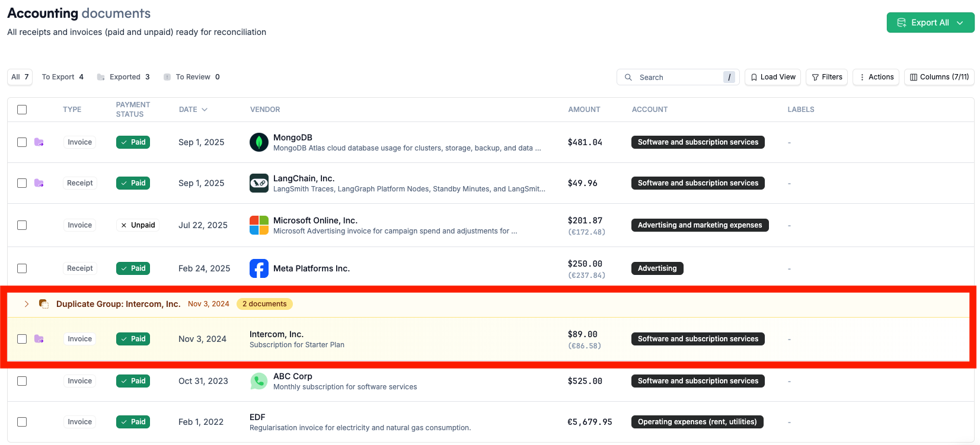Click the Load View button

[772, 77]
